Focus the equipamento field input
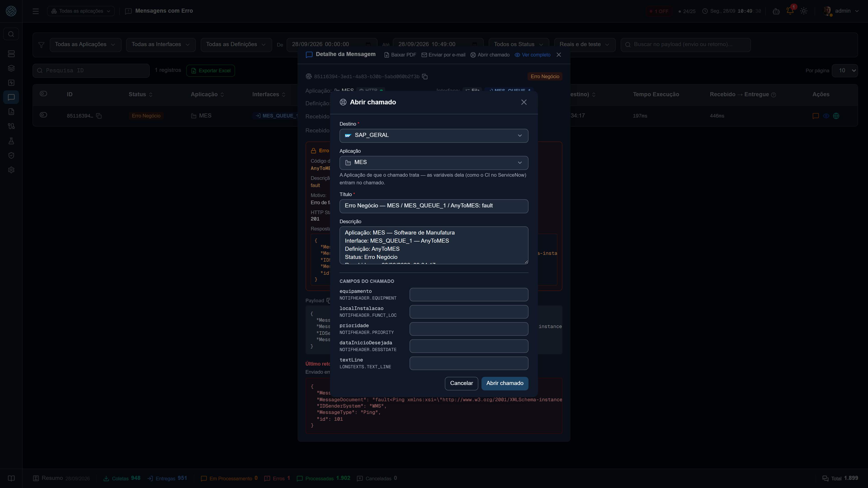 469,295
